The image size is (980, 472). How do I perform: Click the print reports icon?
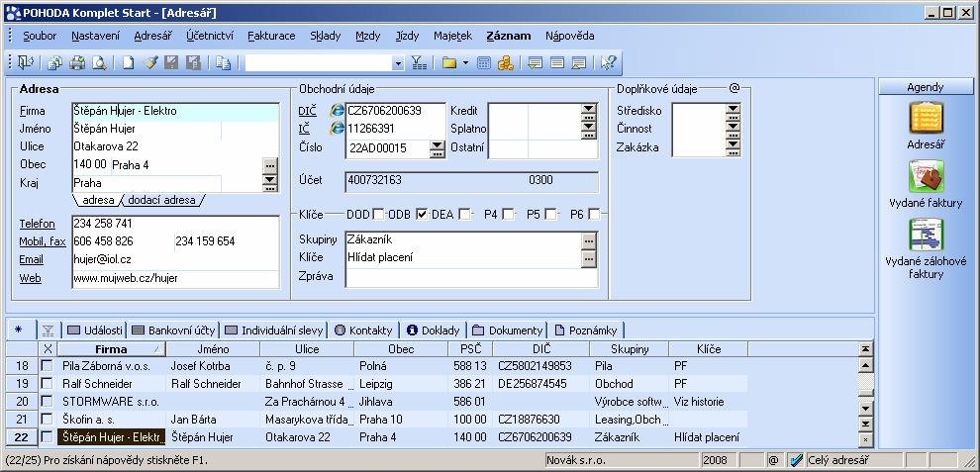click(55, 62)
